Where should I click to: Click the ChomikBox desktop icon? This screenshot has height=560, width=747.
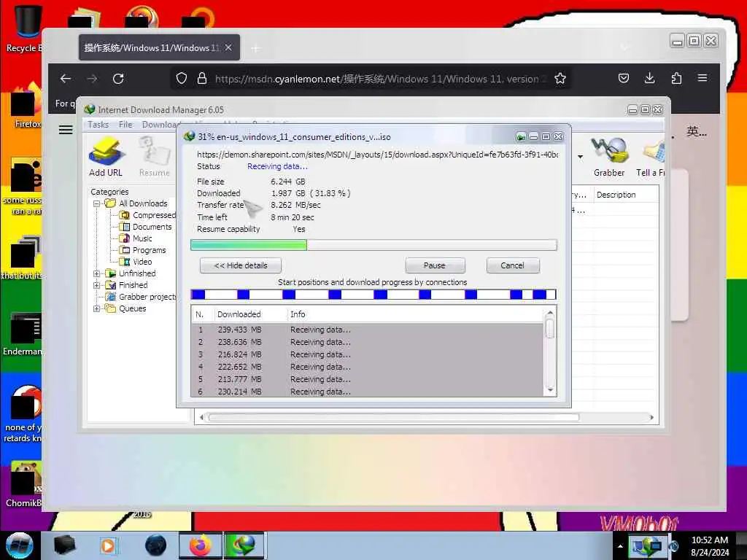click(24, 484)
